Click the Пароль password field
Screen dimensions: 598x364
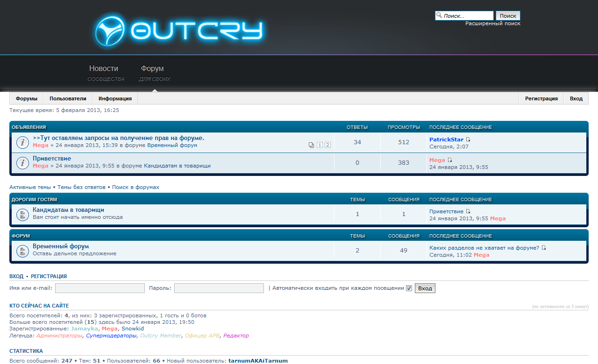219,288
